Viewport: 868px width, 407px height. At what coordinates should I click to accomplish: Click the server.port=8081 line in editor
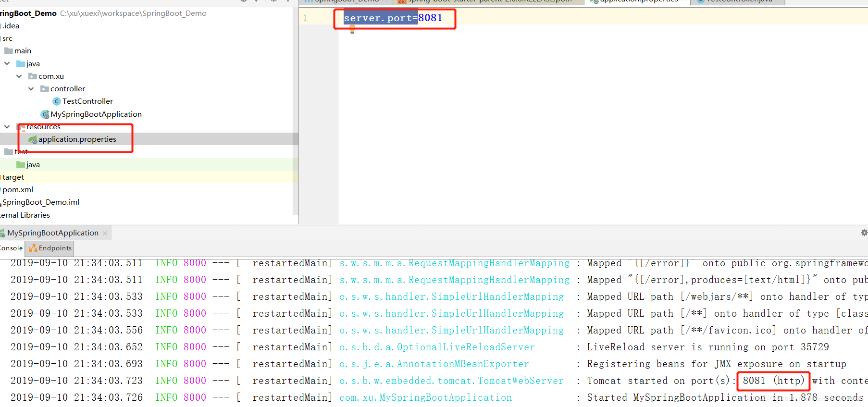[x=393, y=18]
